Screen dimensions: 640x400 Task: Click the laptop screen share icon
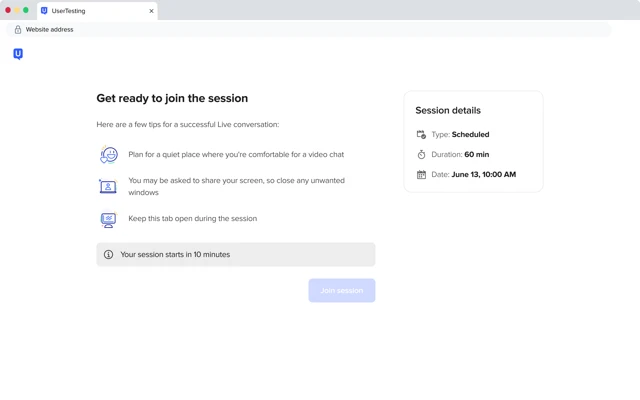tap(108, 187)
